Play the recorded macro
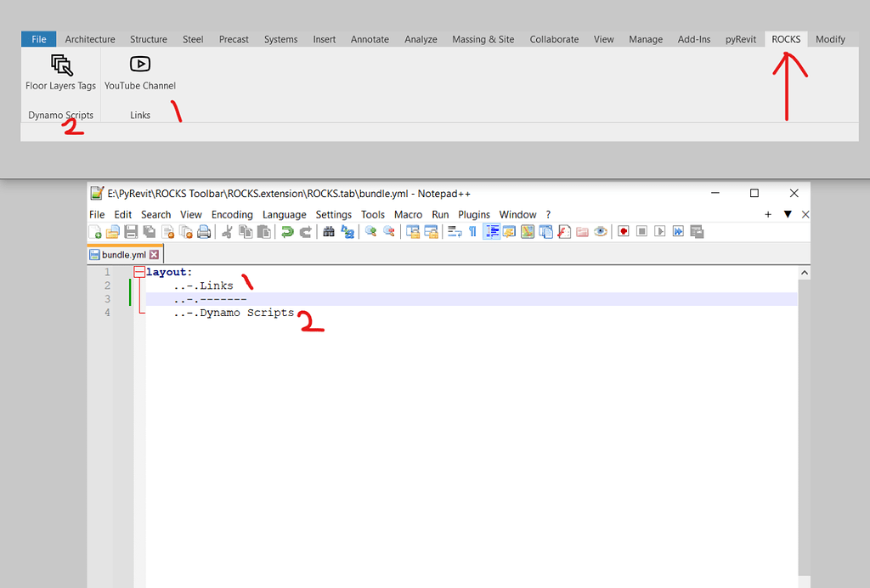This screenshot has height=588, width=870. (x=660, y=231)
